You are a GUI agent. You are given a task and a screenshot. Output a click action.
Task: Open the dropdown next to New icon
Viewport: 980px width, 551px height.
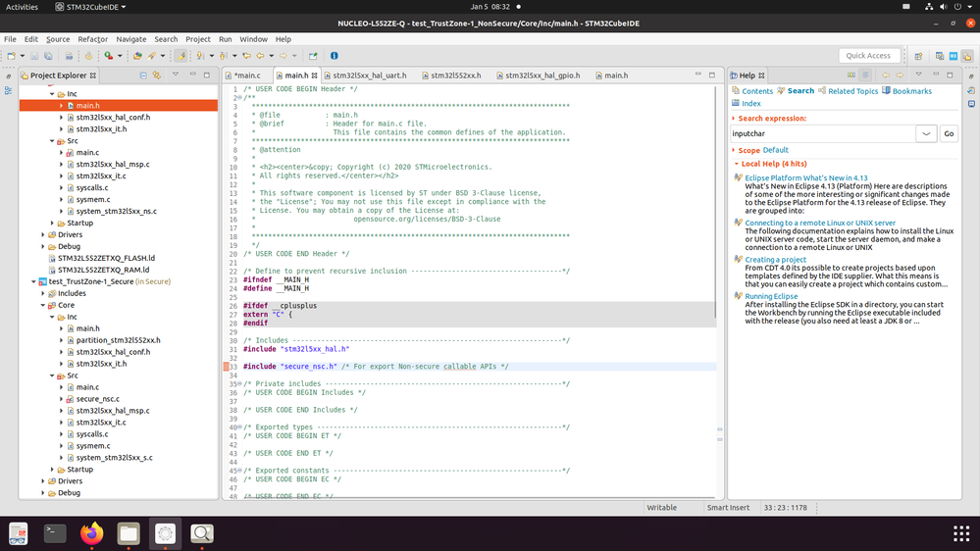pyautogui.click(x=22, y=56)
